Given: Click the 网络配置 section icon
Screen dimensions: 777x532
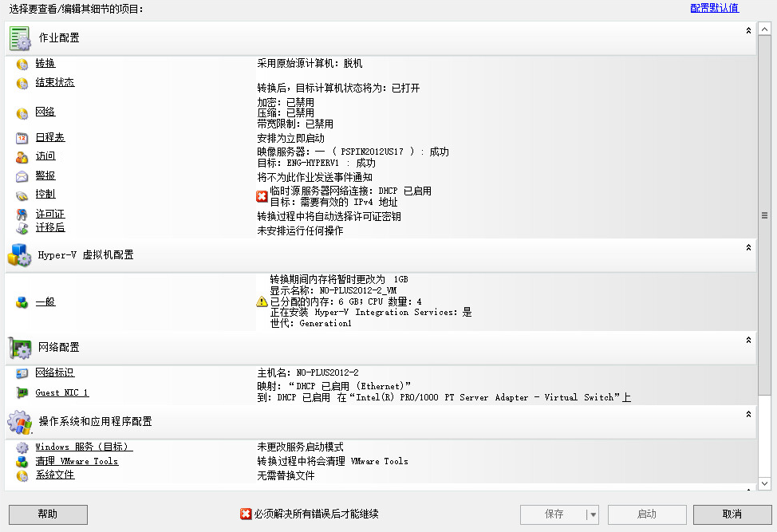Looking at the screenshot, I should tap(20, 348).
